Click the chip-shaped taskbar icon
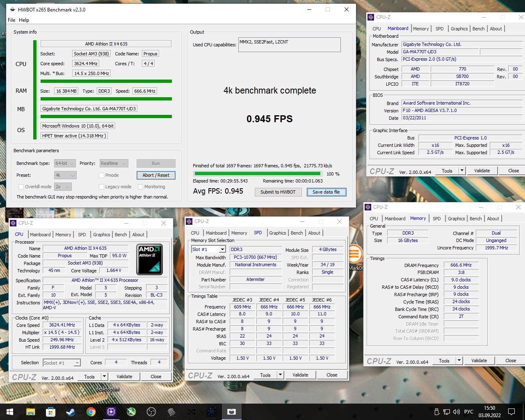 (x=171, y=412)
